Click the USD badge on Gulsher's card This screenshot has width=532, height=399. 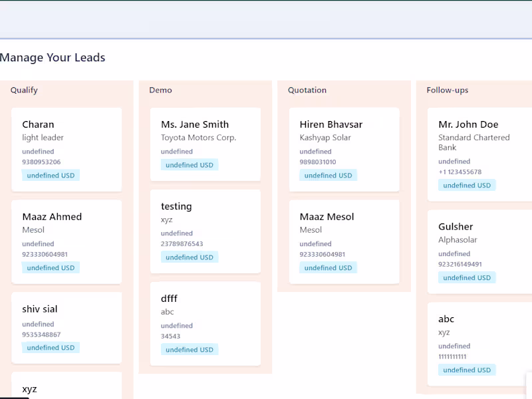(467, 278)
